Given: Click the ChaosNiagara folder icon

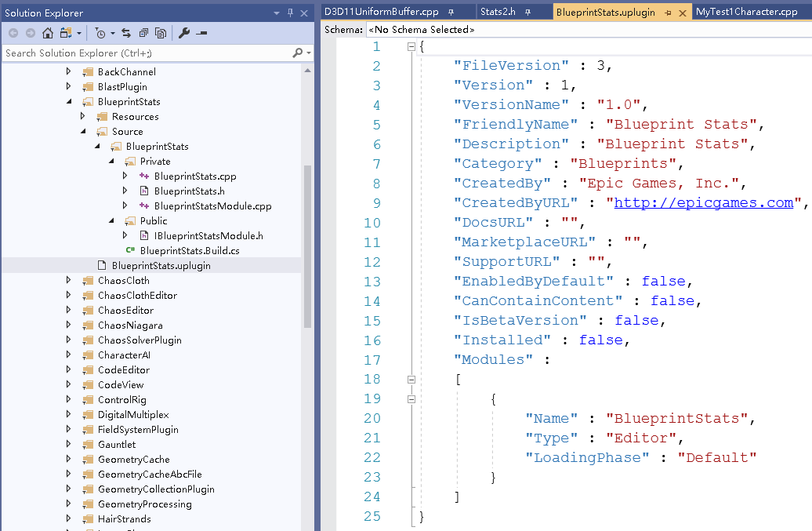Looking at the screenshot, I should [x=88, y=326].
